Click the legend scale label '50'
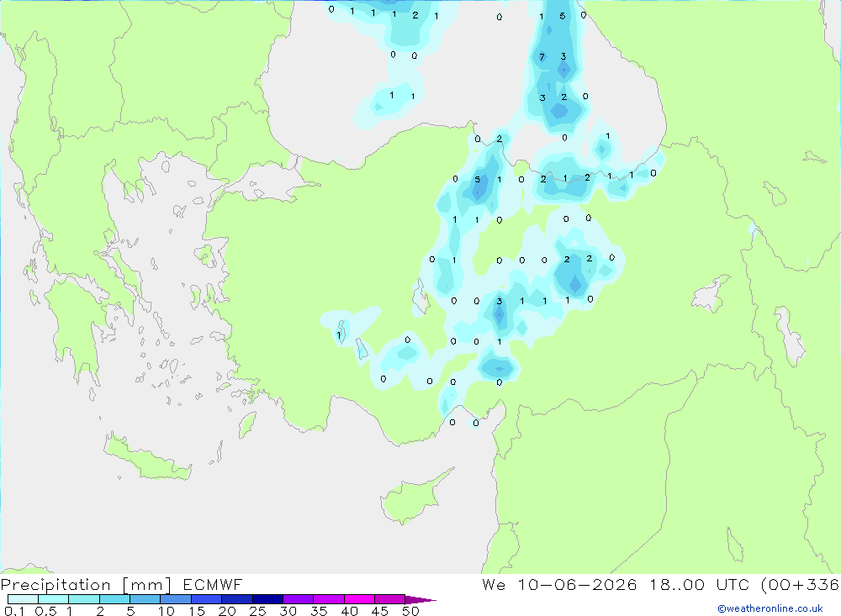This screenshot has height=616, width=841. click(x=410, y=611)
